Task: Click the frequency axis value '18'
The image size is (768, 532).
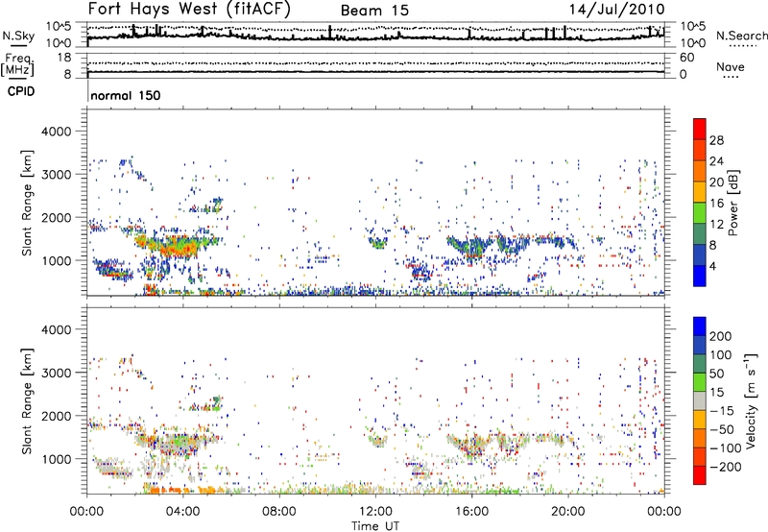Action: click(x=64, y=58)
